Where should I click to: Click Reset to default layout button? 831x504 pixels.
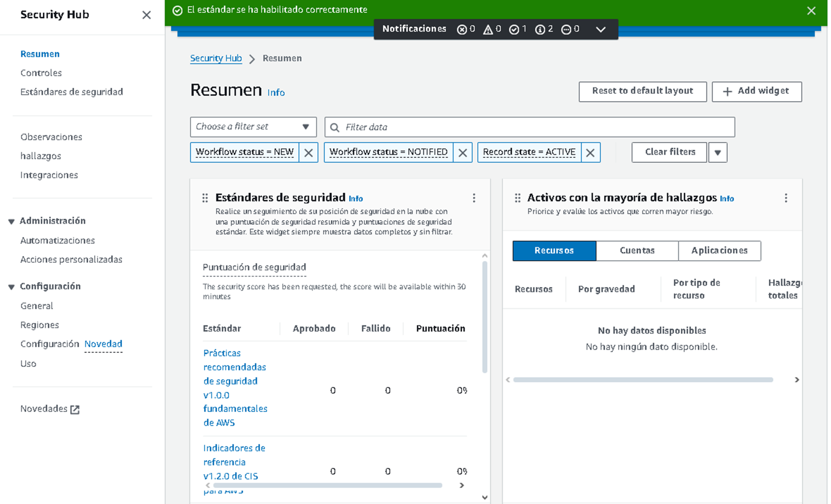[x=642, y=91]
